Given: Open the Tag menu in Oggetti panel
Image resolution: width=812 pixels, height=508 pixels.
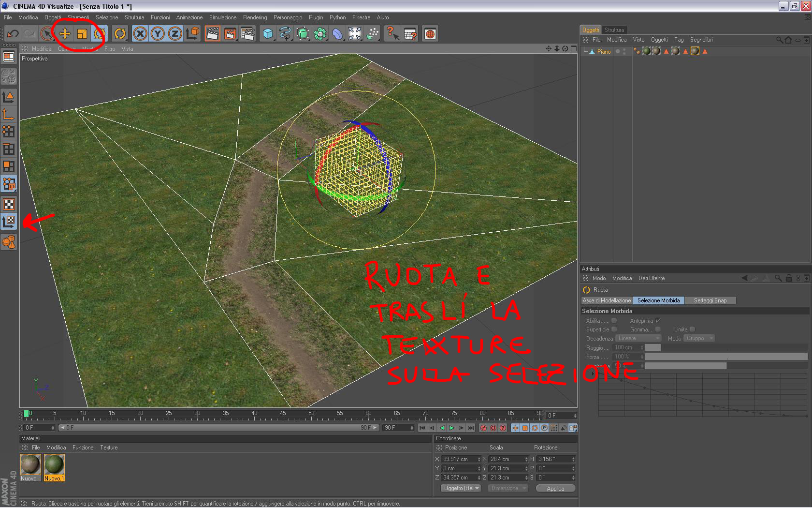Looking at the screenshot, I should (679, 40).
